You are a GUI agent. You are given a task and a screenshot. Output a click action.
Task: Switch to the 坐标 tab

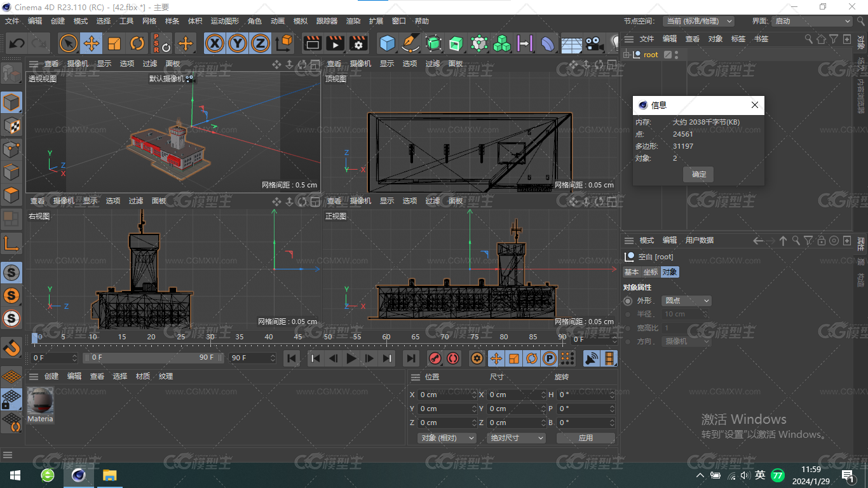[x=651, y=272]
